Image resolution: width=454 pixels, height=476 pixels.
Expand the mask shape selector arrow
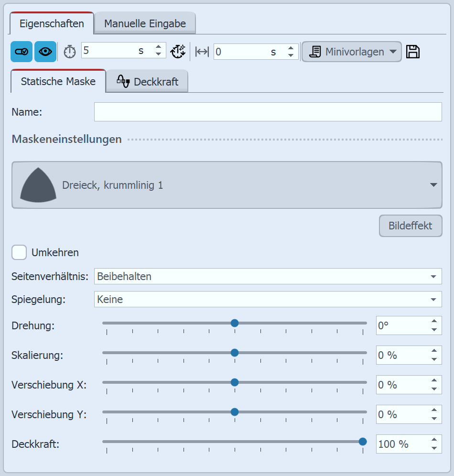(x=433, y=185)
